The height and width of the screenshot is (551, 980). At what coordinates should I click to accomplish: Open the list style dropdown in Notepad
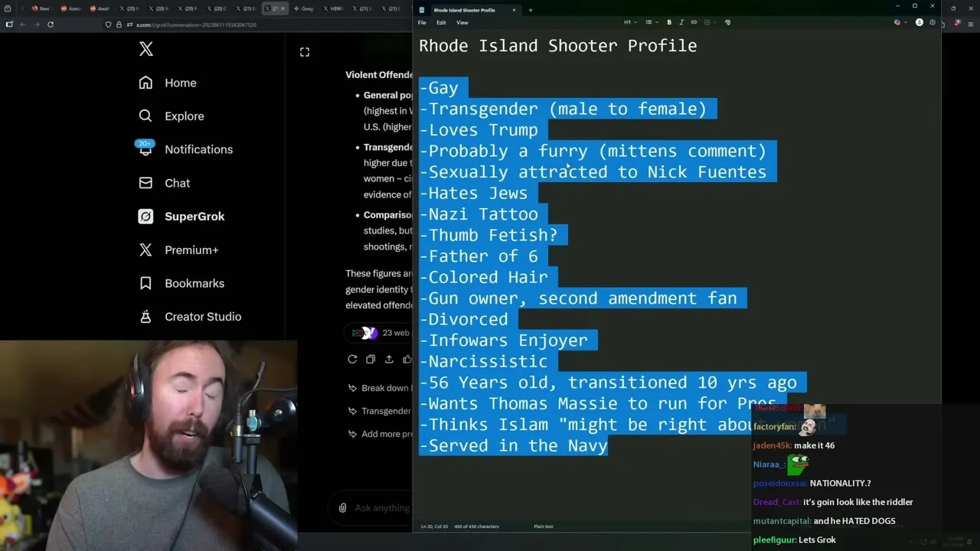click(651, 22)
